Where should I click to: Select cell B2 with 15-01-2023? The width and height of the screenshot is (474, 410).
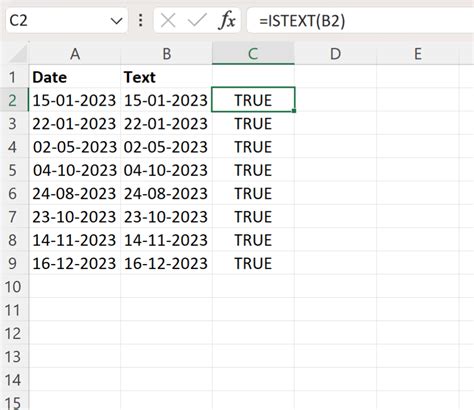coord(166,100)
